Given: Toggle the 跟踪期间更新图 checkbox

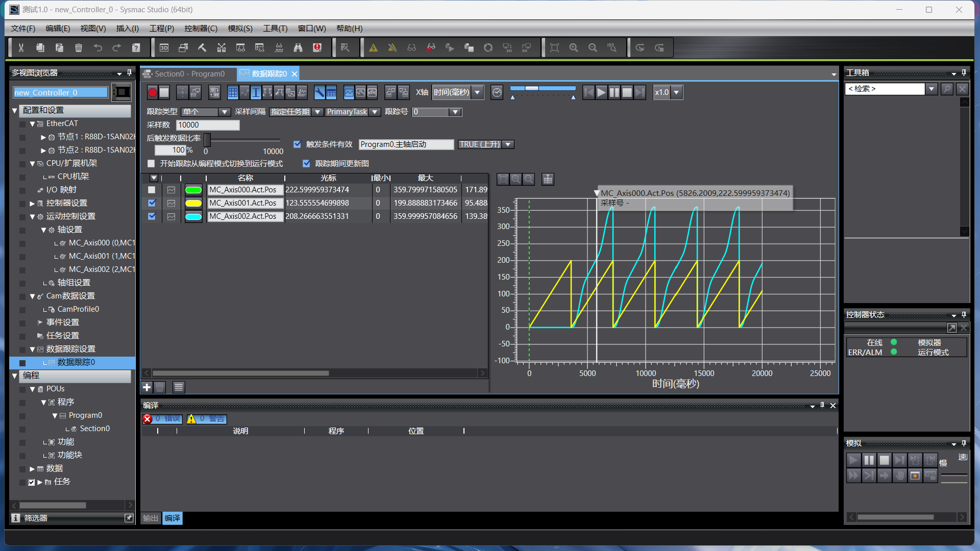Looking at the screenshot, I should tap(307, 164).
